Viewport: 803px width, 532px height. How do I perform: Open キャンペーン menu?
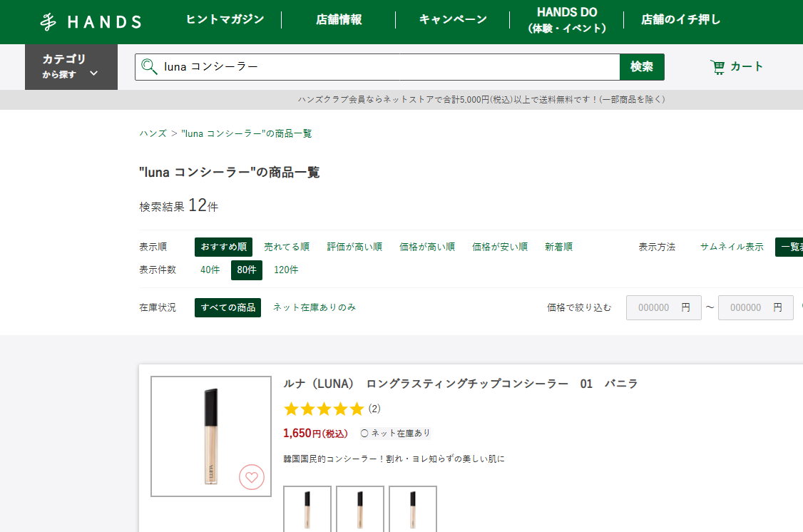point(453,19)
